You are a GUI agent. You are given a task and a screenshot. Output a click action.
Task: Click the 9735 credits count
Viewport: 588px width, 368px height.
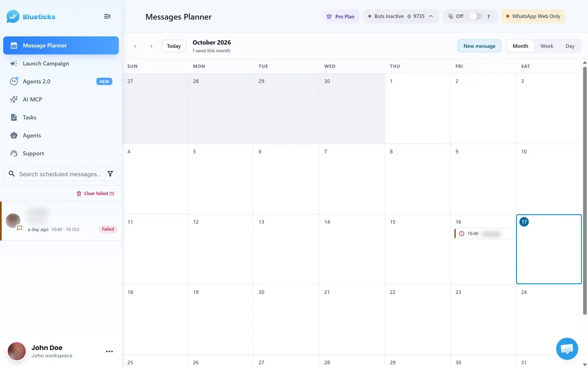[x=419, y=16]
